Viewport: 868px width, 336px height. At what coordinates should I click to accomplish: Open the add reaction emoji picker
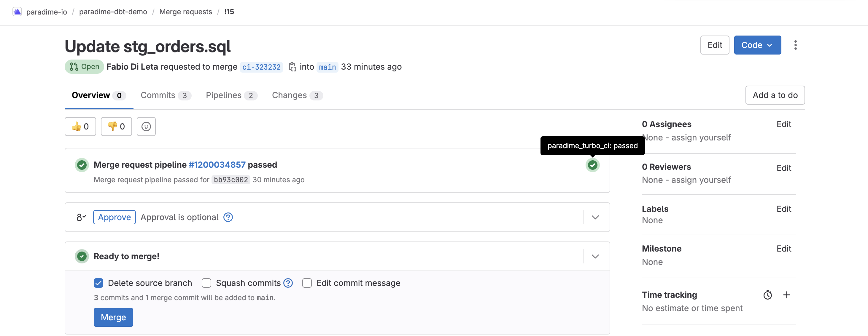[x=146, y=127]
